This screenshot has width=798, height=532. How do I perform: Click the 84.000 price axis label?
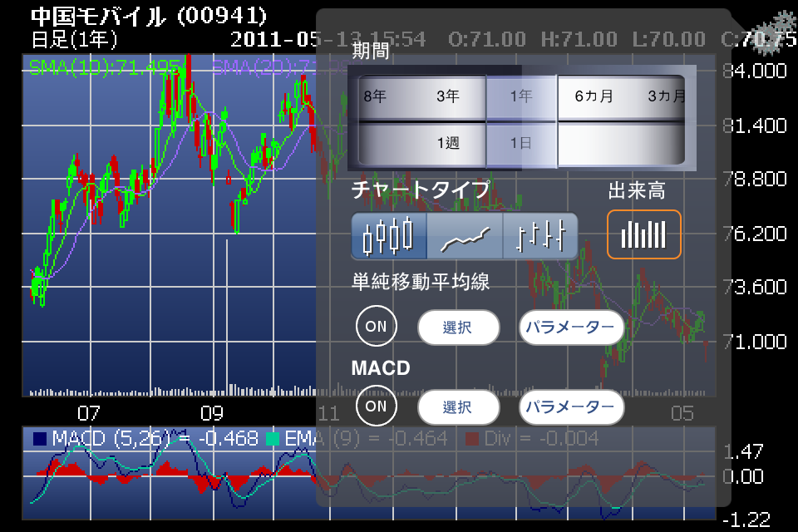pyautogui.click(x=756, y=71)
